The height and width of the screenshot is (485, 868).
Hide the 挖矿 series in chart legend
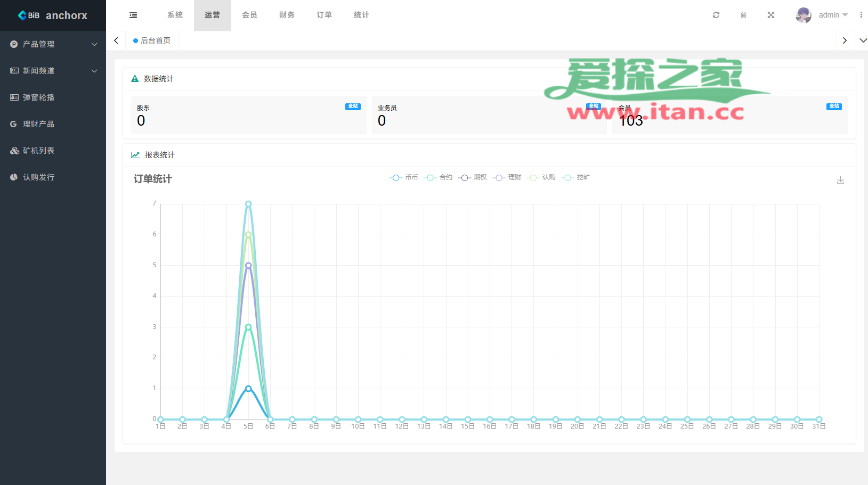(576, 178)
